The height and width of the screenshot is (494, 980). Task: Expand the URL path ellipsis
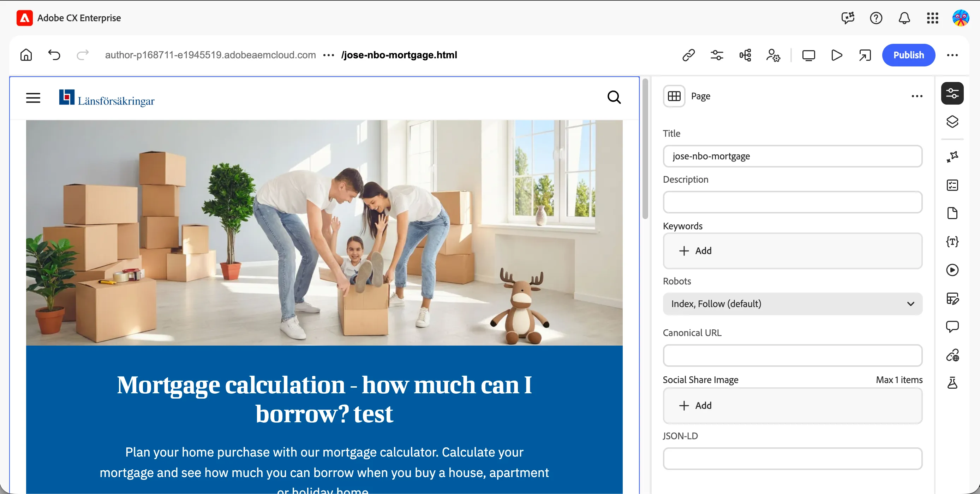(328, 55)
